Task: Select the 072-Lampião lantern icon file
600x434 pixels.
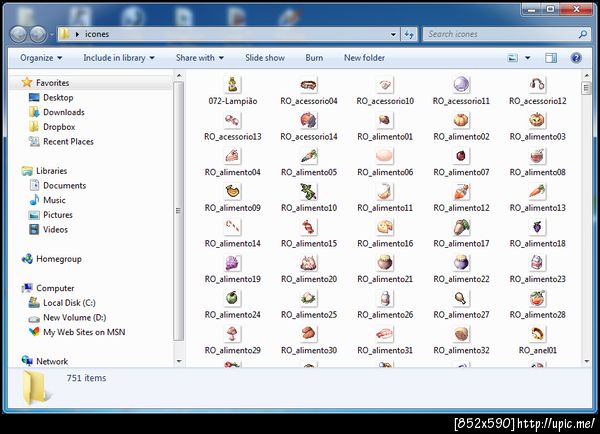Action: point(232,85)
